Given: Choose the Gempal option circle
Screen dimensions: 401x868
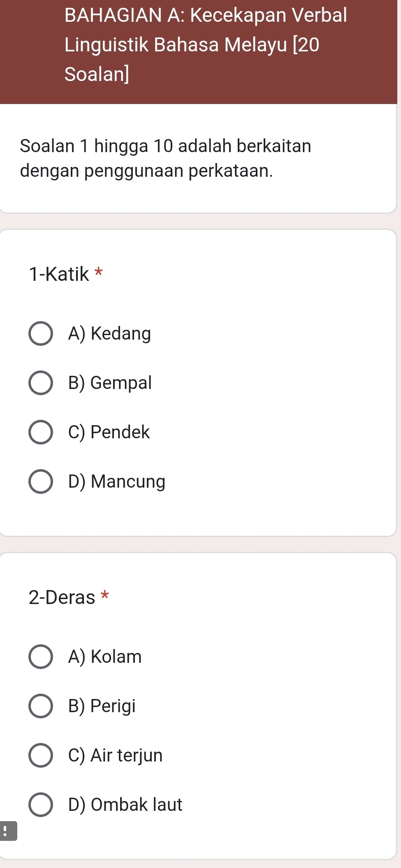Looking at the screenshot, I should (40, 383).
